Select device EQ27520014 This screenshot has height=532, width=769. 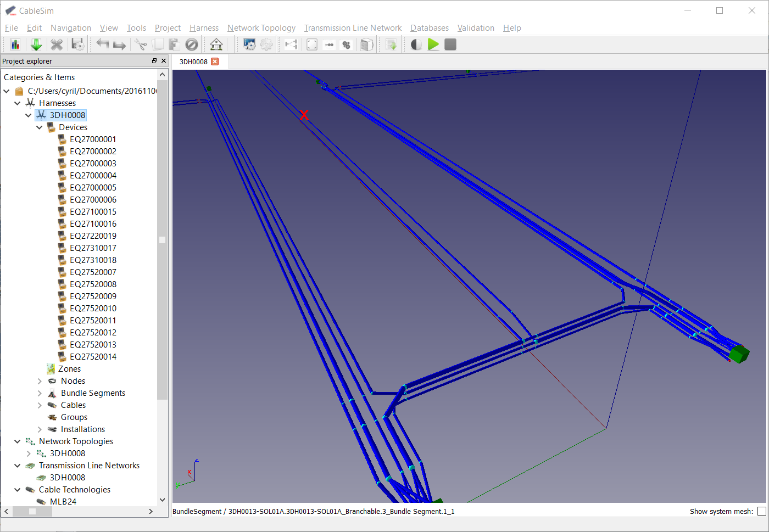(x=93, y=357)
